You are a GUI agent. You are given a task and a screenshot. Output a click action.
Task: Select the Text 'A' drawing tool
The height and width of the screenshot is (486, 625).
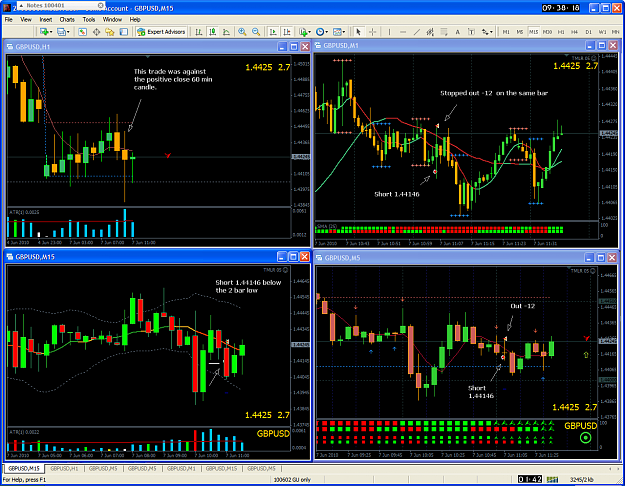457,32
